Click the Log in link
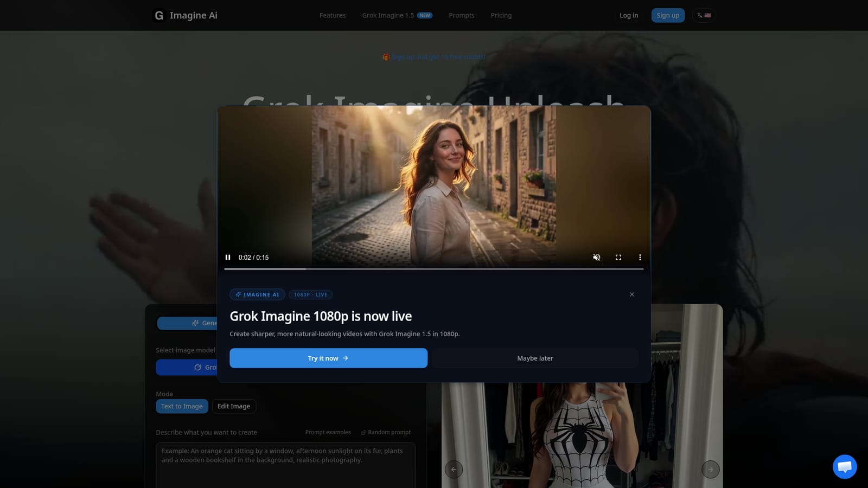The image size is (868, 488). tap(629, 15)
